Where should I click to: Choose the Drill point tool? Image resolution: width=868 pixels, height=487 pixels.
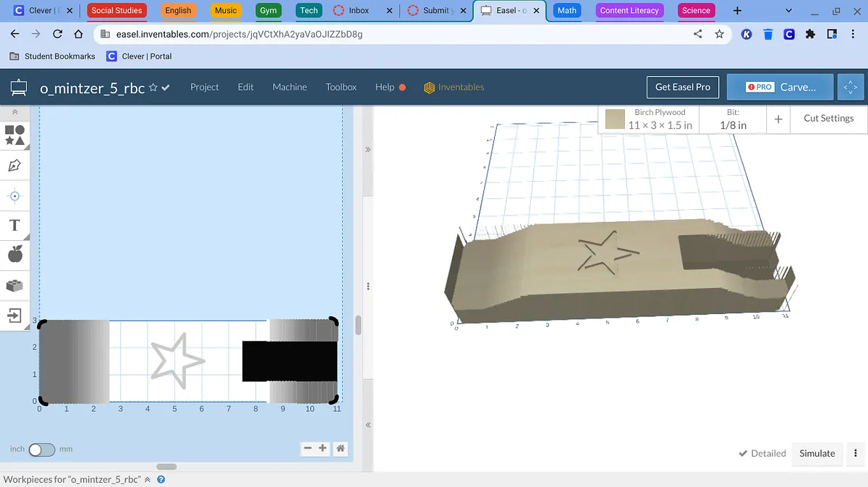tap(14, 196)
